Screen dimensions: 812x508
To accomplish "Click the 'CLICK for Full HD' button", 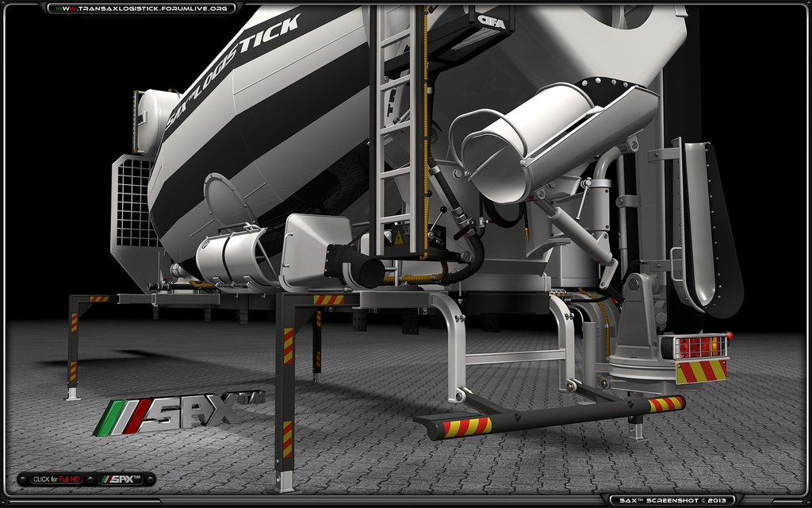I will click(x=56, y=479).
